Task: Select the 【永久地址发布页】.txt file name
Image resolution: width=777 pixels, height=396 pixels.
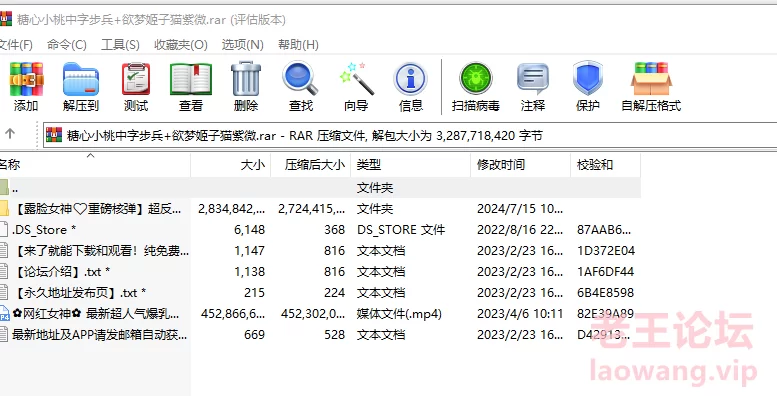Action: 79,292
